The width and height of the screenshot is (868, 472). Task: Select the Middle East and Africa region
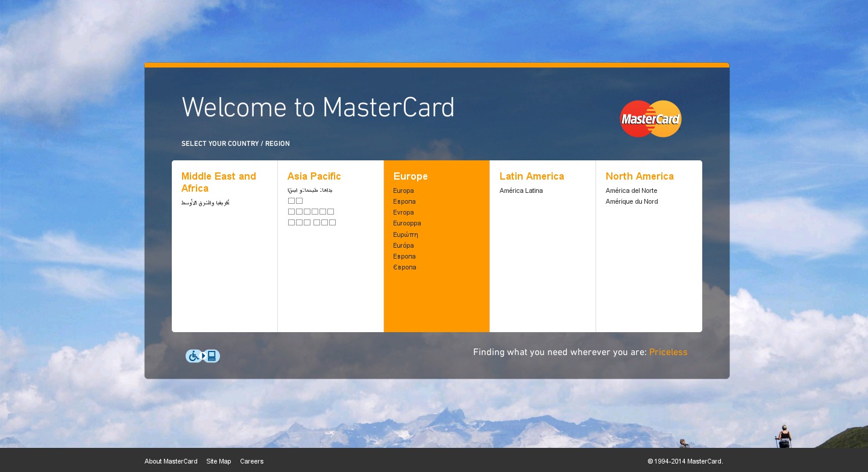218,182
